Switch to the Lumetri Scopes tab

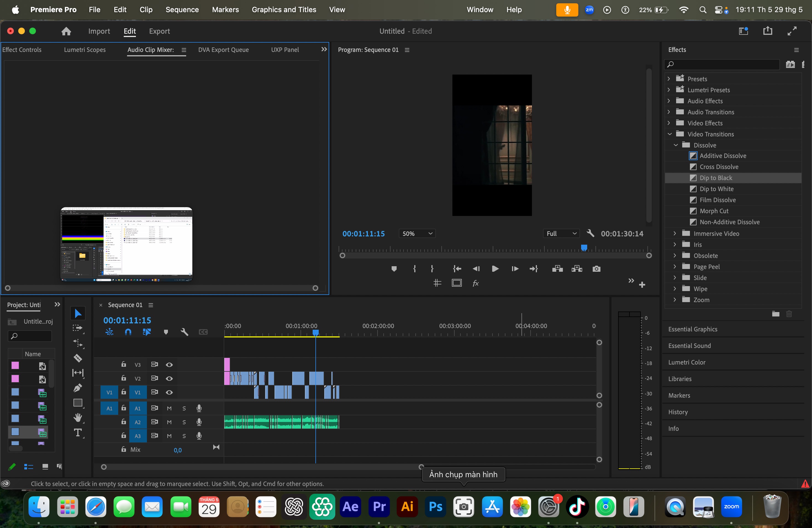click(x=85, y=50)
